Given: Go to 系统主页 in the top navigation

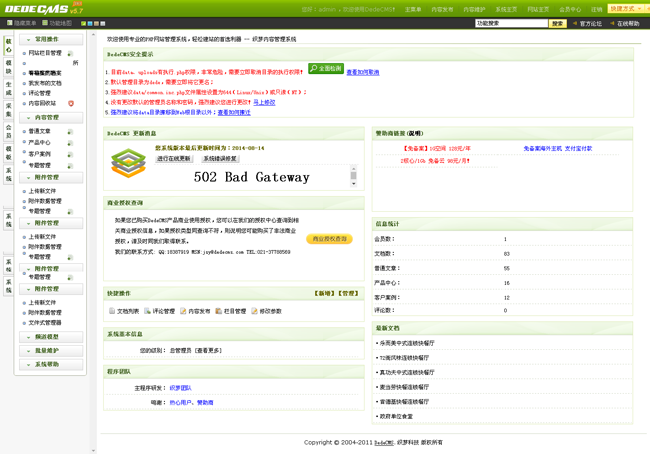Looking at the screenshot, I should click(x=506, y=9).
